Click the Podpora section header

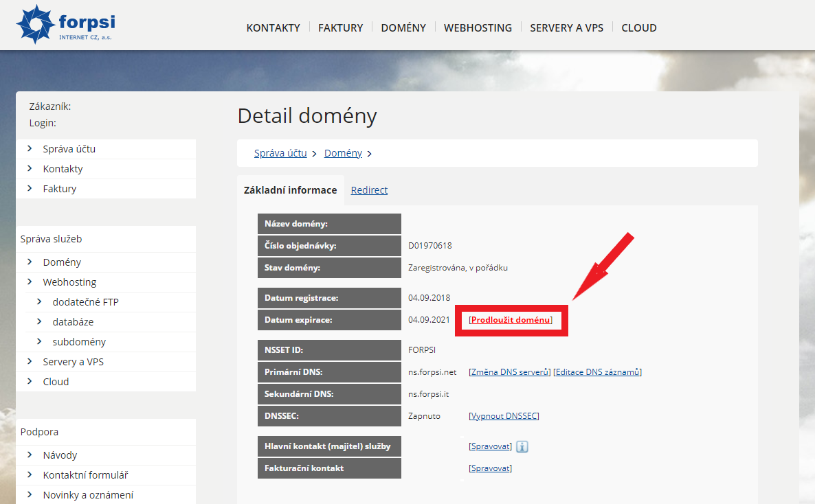39,432
